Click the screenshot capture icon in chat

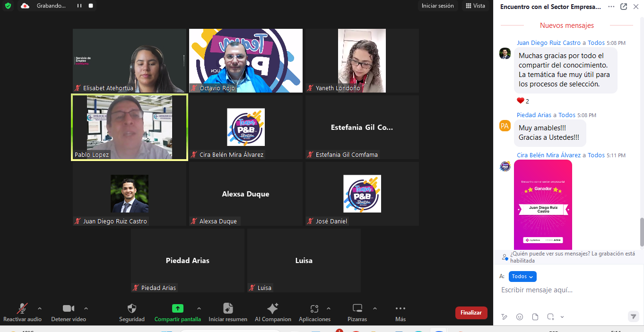551,316
